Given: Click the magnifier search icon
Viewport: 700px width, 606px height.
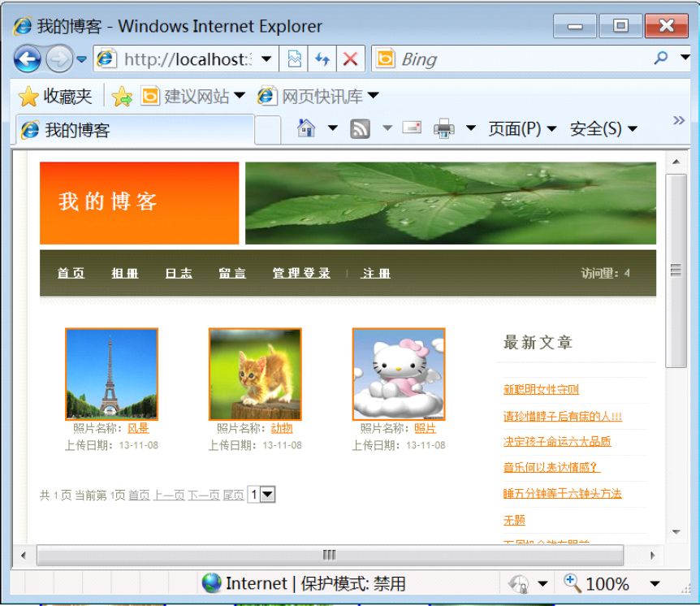Looking at the screenshot, I should 661,58.
